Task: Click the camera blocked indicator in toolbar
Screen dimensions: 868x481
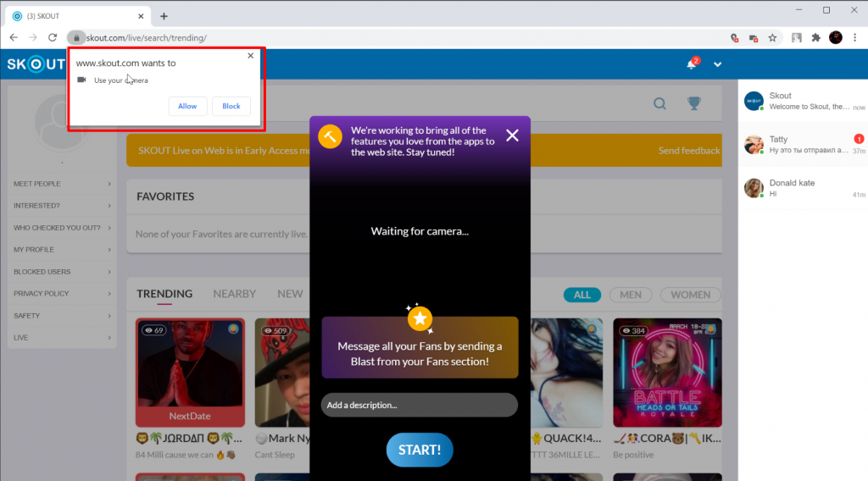Action: pyautogui.click(x=754, y=37)
